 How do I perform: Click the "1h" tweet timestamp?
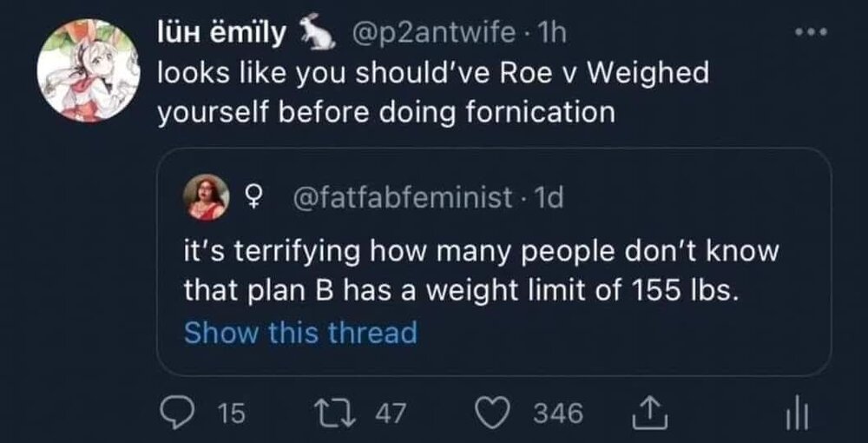click(549, 35)
